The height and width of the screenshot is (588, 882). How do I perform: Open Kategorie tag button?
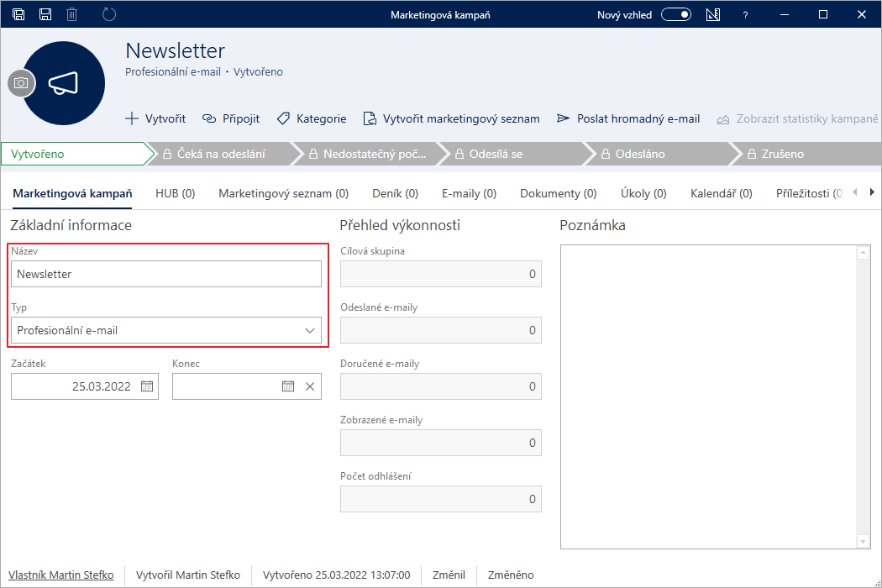pos(312,118)
